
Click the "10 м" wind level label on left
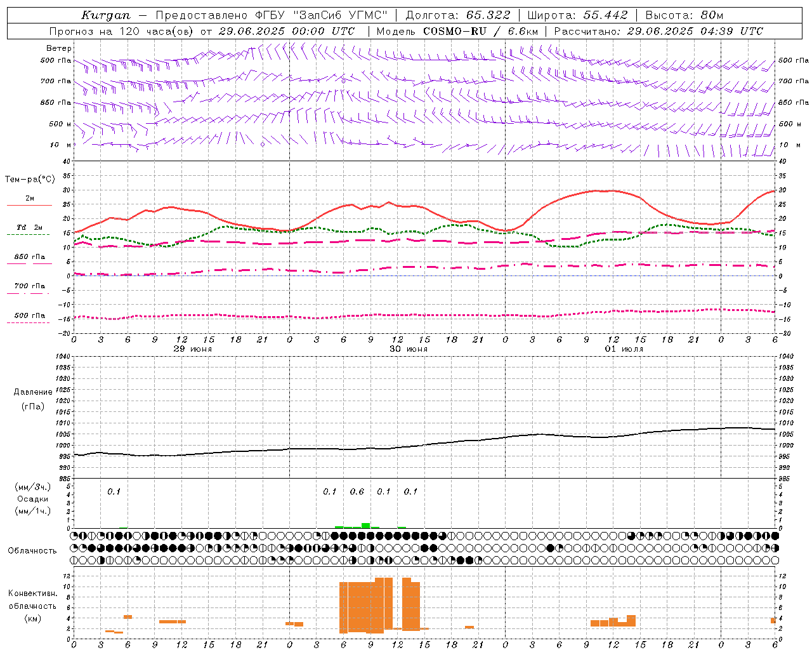click(x=61, y=145)
